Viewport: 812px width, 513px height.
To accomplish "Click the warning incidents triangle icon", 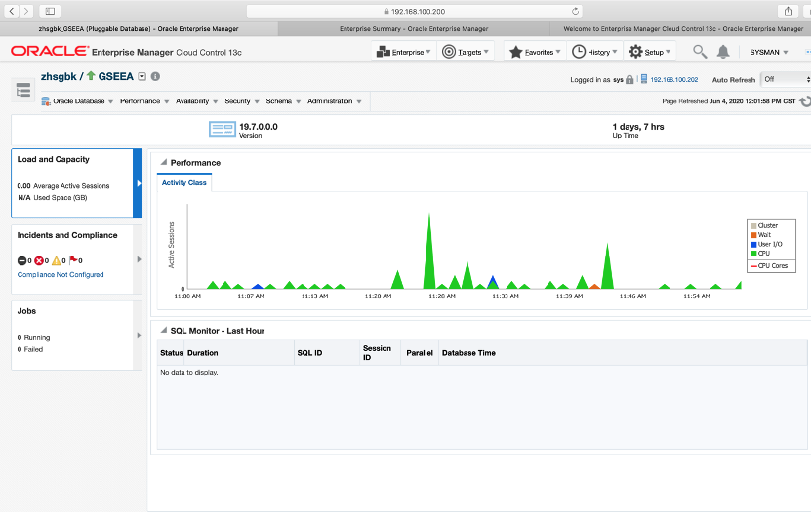I will 56,261.
